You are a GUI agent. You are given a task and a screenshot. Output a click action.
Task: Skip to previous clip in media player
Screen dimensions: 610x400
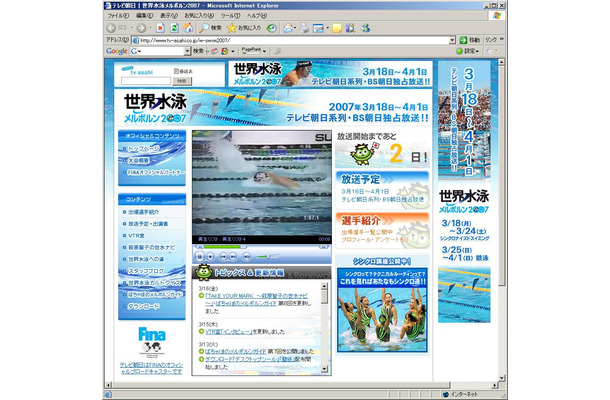223,256
